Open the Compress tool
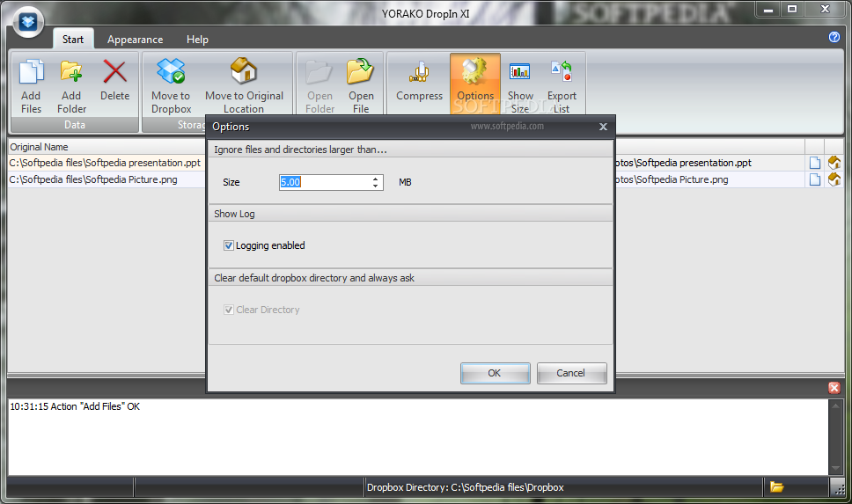852x504 pixels. point(419,72)
